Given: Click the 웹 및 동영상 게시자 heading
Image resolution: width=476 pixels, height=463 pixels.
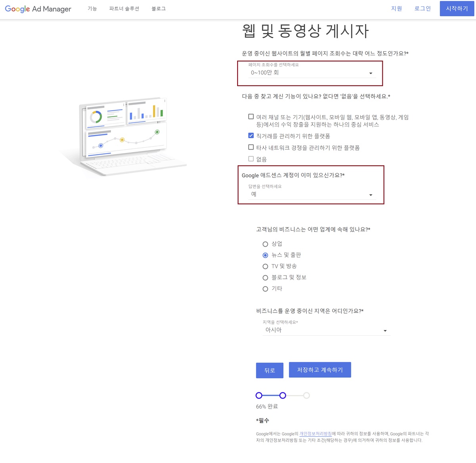Looking at the screenshot, I should (305, 31).
